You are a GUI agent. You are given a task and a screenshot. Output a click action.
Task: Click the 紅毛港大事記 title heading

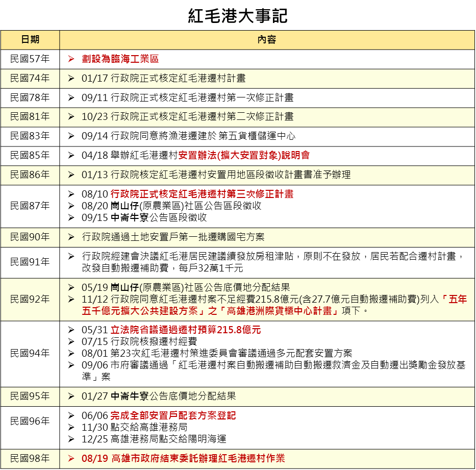(238, 15)
